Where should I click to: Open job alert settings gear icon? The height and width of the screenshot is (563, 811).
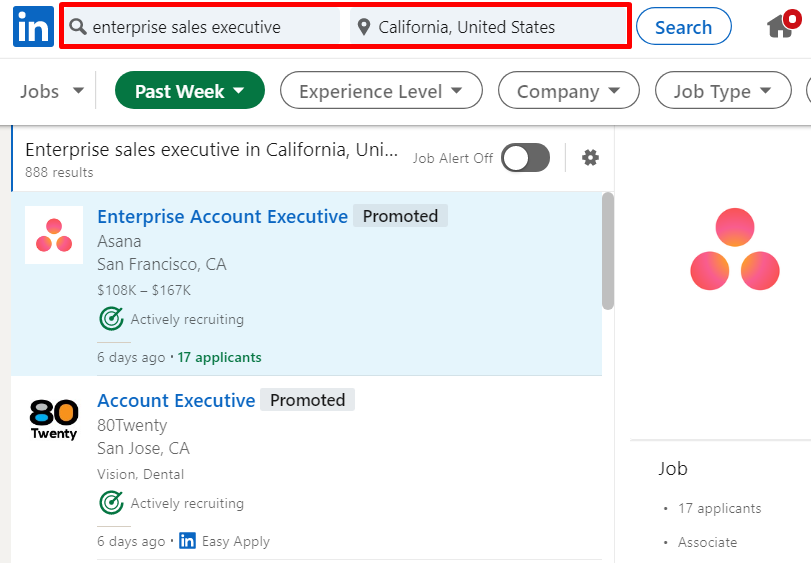(x=590, y=157)
